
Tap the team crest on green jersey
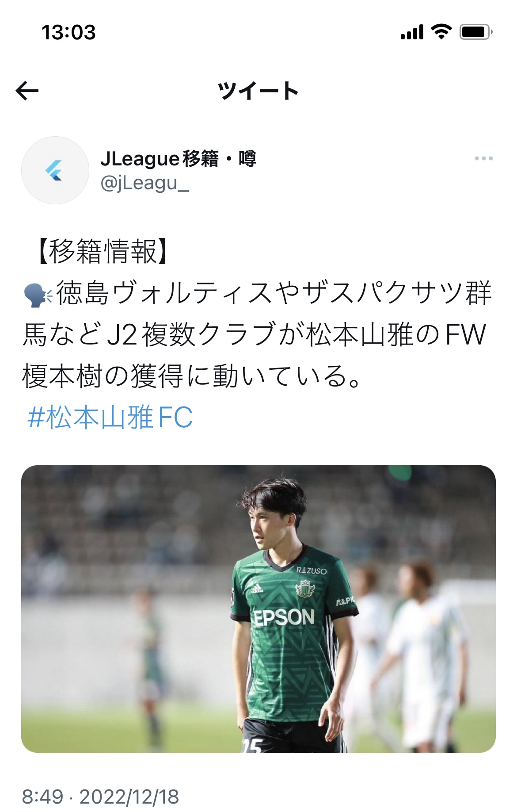[305, 588]
